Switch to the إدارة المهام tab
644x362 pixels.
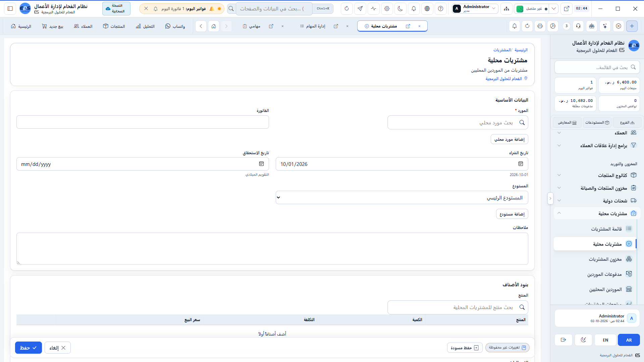coord(313,26)
